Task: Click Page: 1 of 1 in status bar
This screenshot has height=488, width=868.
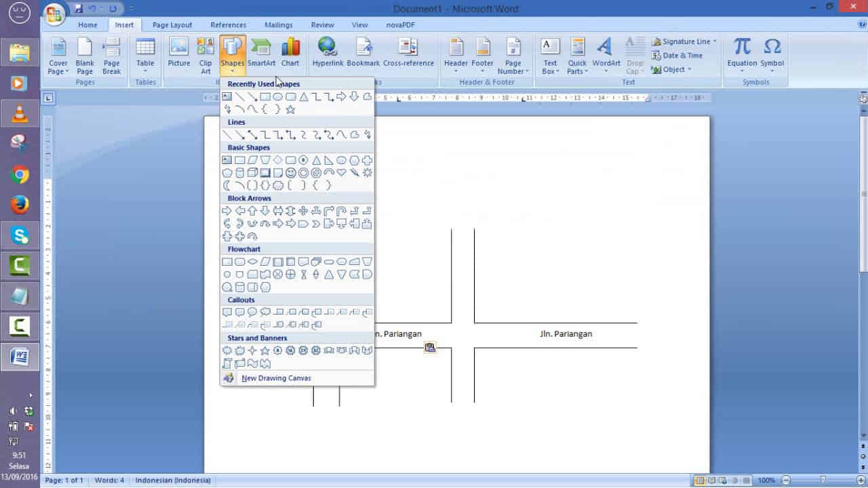Action: (64, 481)
